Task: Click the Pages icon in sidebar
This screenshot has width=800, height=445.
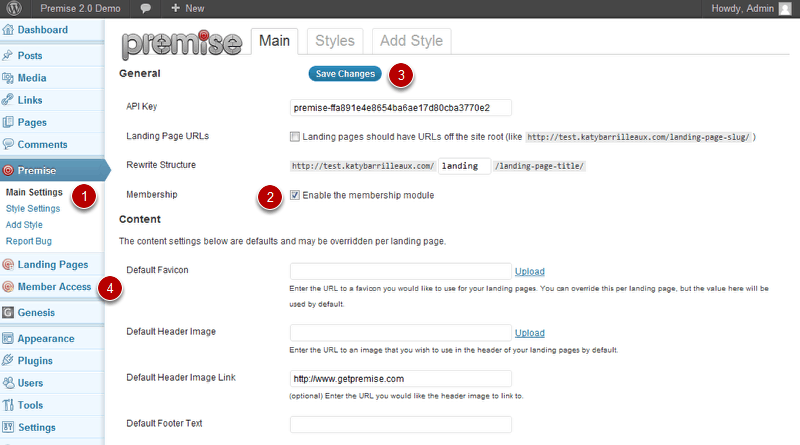Action: coord(8,122)
